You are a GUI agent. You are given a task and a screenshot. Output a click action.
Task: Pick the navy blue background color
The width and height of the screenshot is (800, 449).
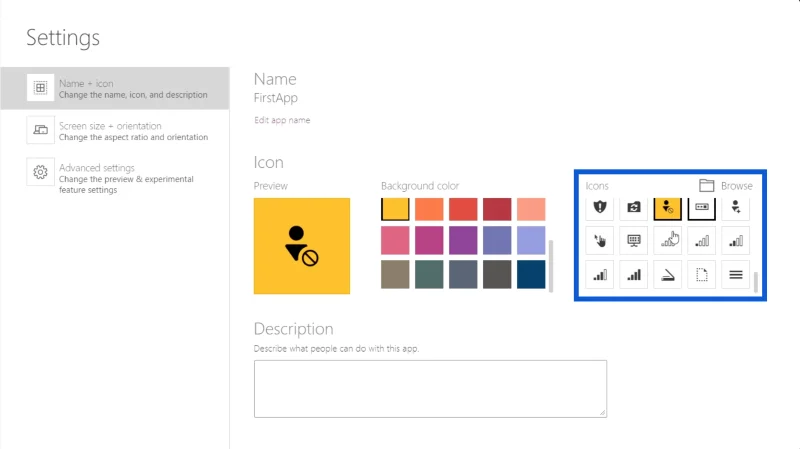tap(531, 275)
